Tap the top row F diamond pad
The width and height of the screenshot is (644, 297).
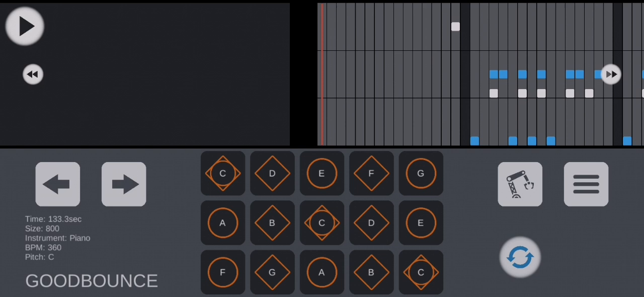[371, 173]
